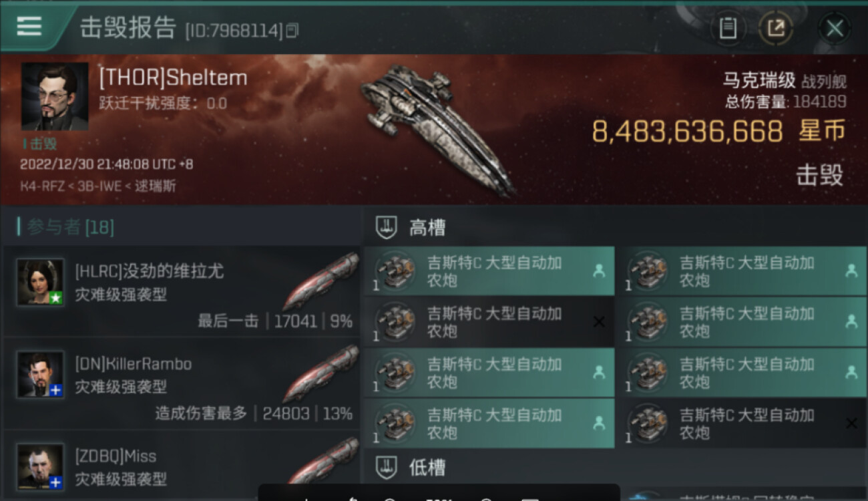Open [ZDBQ]Miss pilot portrait

point(41,466)
